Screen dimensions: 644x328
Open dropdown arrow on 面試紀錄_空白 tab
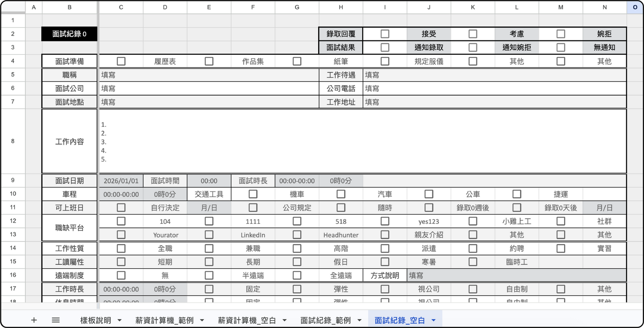tap(433, 320)
